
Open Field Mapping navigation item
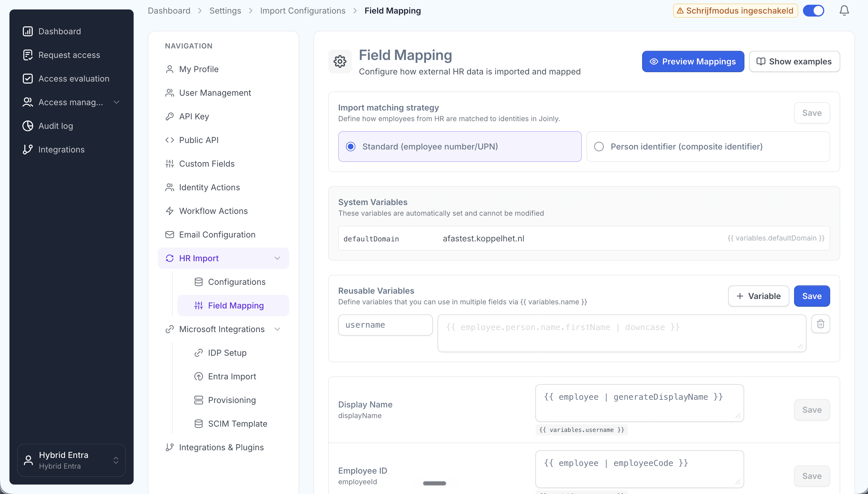pyautogui.click(x=233, y=305)
